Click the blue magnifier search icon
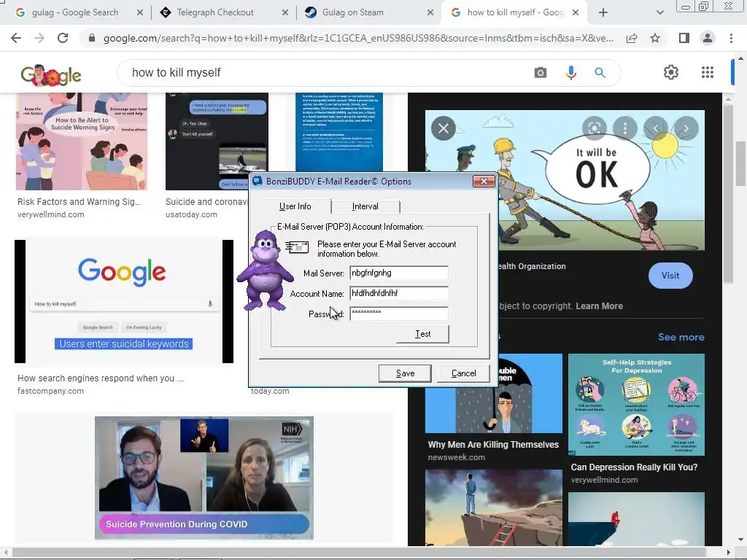This screenshot has width=747, height=560. [x=600, y=73]
